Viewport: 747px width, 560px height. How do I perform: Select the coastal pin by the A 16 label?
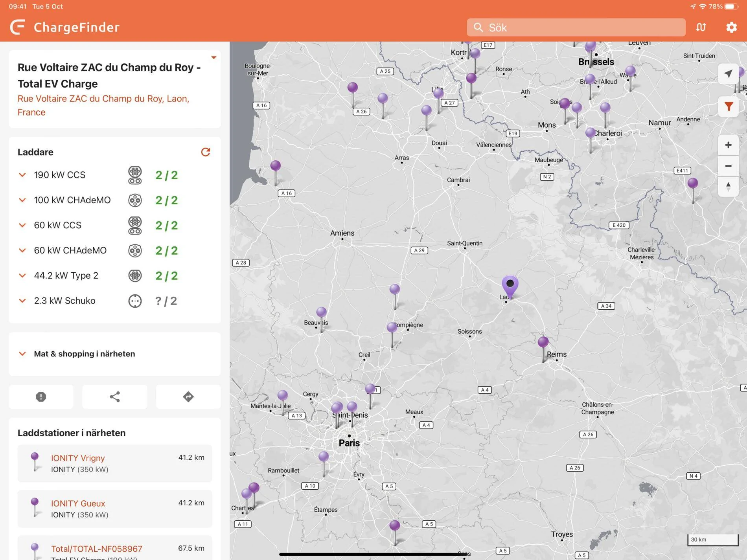276,166
